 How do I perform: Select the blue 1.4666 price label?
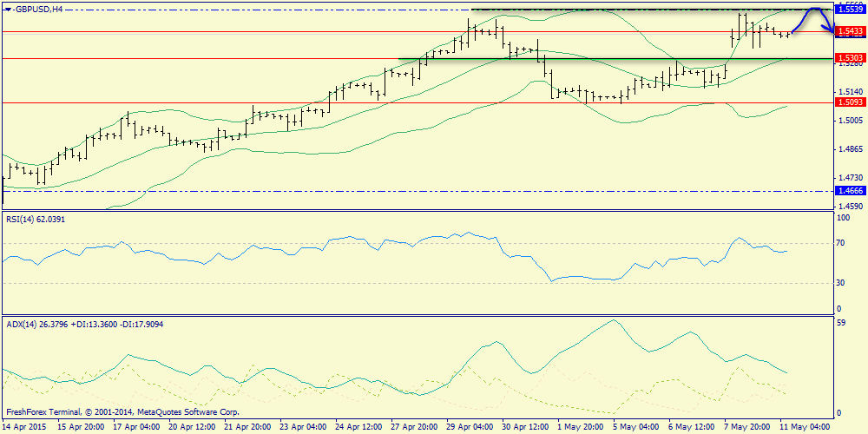(x=849, y=191)
